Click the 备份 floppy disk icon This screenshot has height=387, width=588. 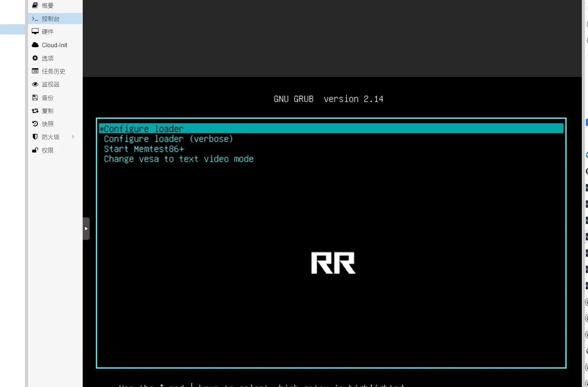35,98
